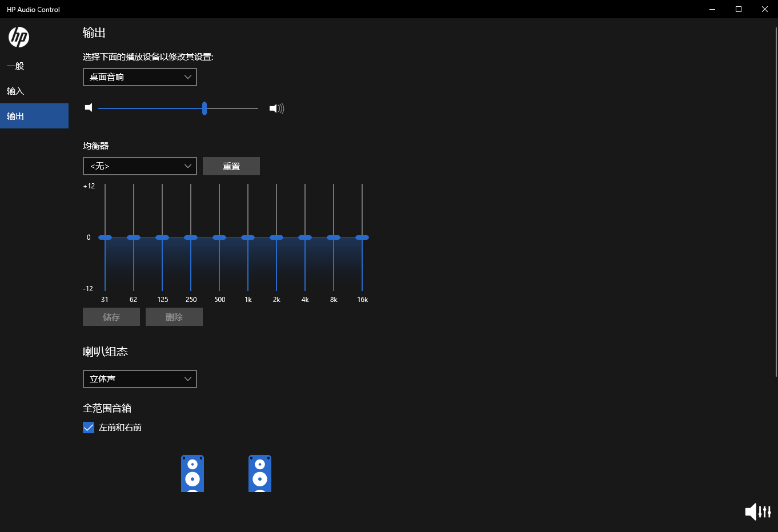This screenshot has height=532, width=778.
Task: Open the equalizer preset dropdown showing <无>
Action: pos(139,166)
